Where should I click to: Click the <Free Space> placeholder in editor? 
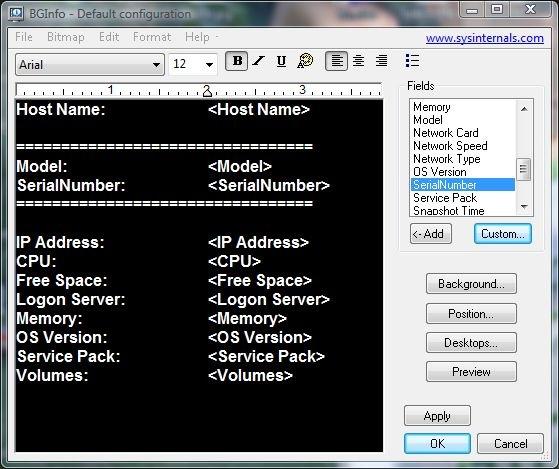(260, 280)
